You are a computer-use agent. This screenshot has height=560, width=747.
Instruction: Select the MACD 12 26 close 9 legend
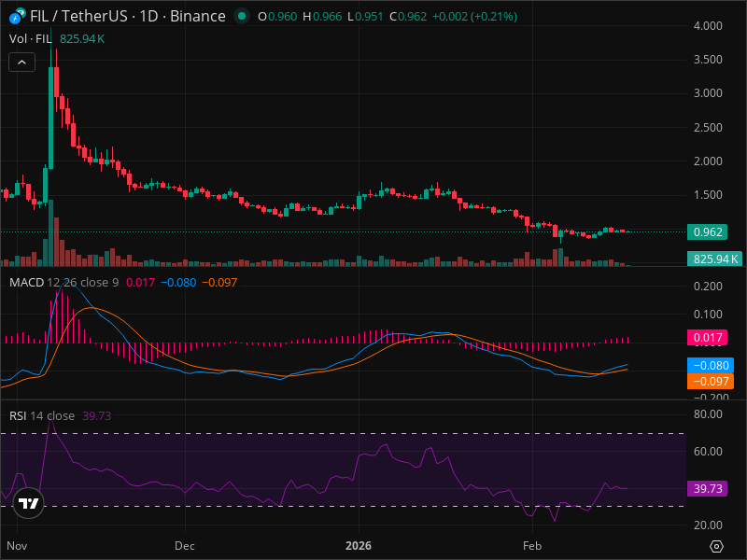[63, 283]
